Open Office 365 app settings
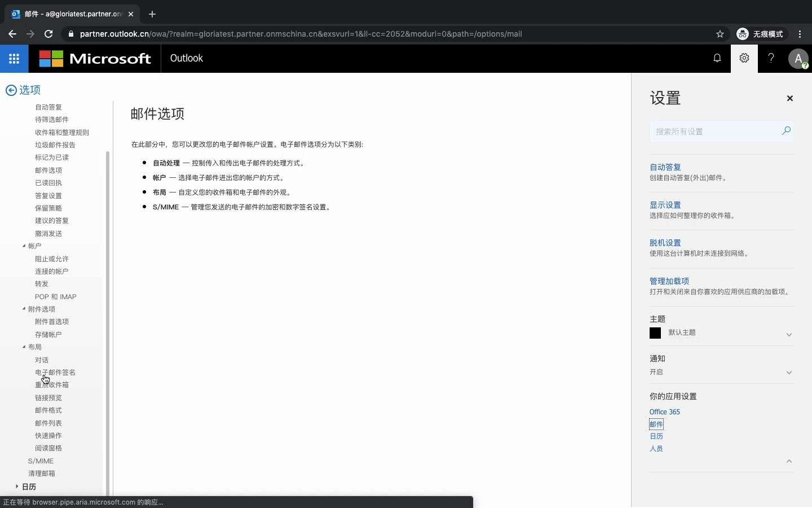Image resolution: width=812 pixels, height=508 pixels. pyautogui.click(x=665, y=412)
